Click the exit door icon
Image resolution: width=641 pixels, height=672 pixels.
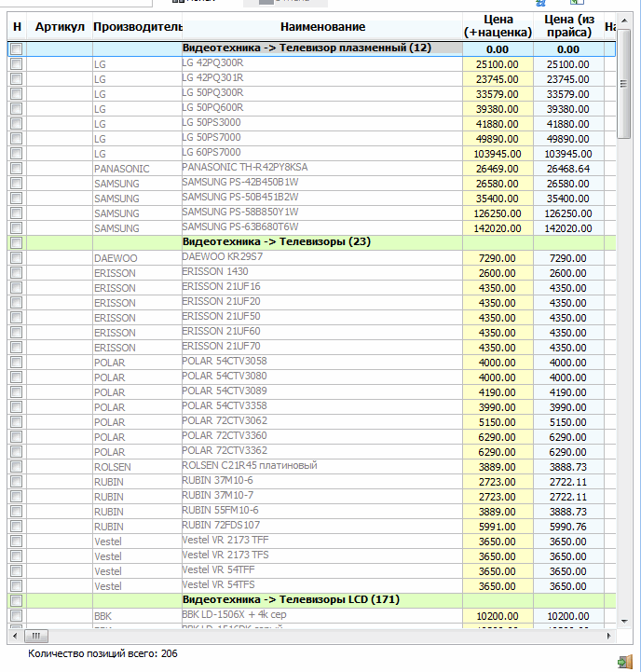tap(625, 662)
